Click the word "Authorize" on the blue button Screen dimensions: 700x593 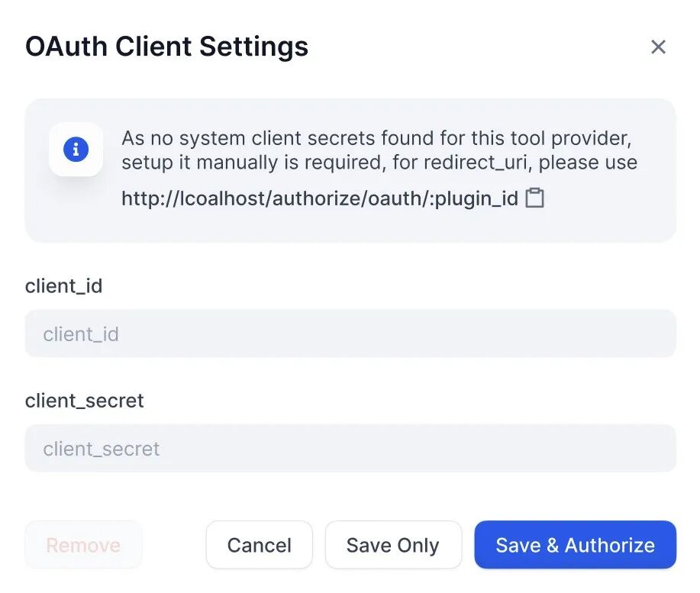(x=609, y=545)
